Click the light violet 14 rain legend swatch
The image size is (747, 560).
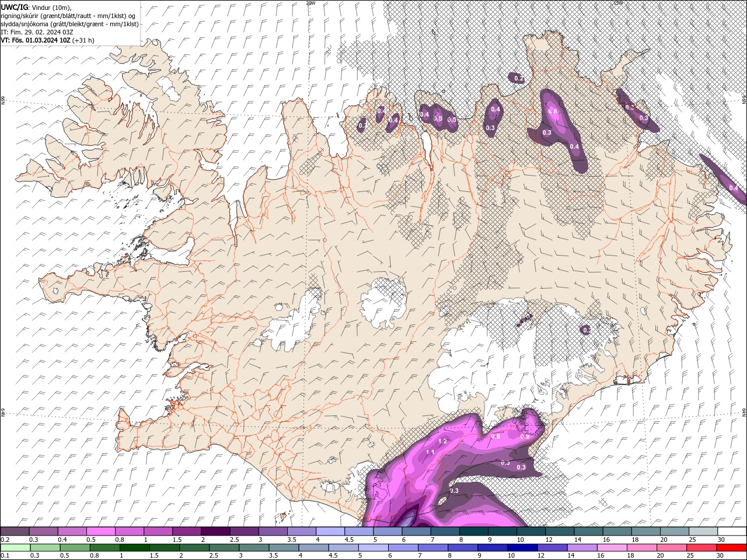click(582, 548)
